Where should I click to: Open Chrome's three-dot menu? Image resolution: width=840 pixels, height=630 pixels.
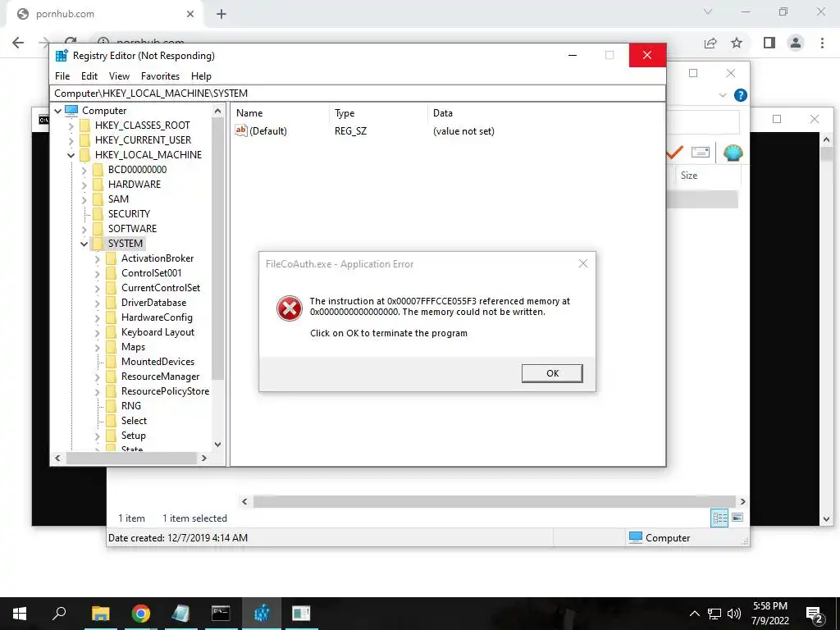[x=822, y=43]
